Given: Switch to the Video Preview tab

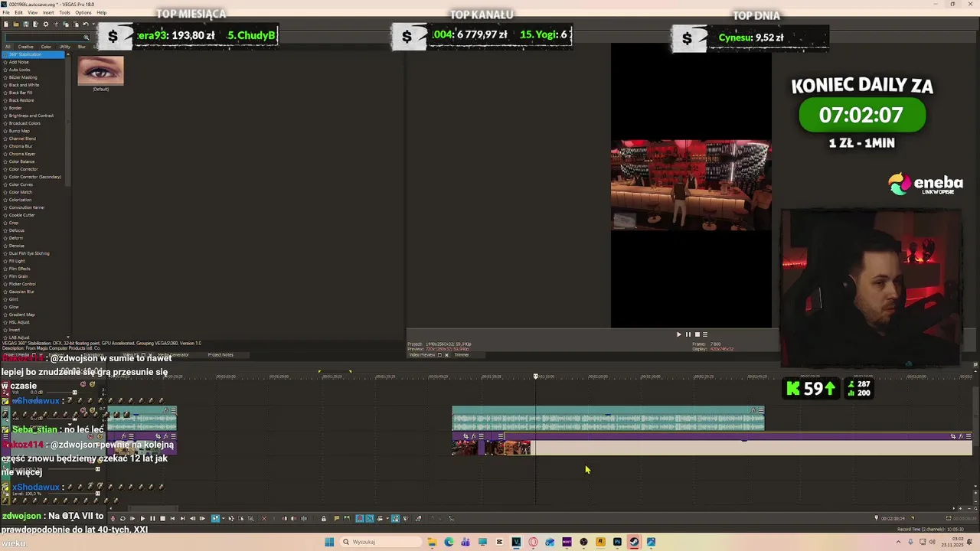Looking at the screenshot, I should (x=422, y=355).
